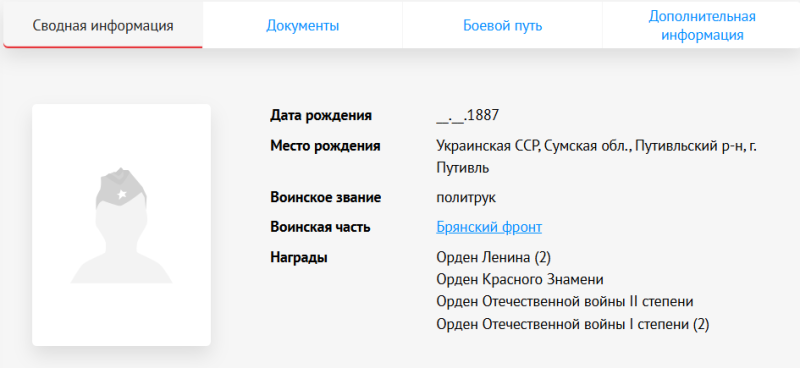Open the Документы tab
The image size is (800, 368).
point(303,25)
